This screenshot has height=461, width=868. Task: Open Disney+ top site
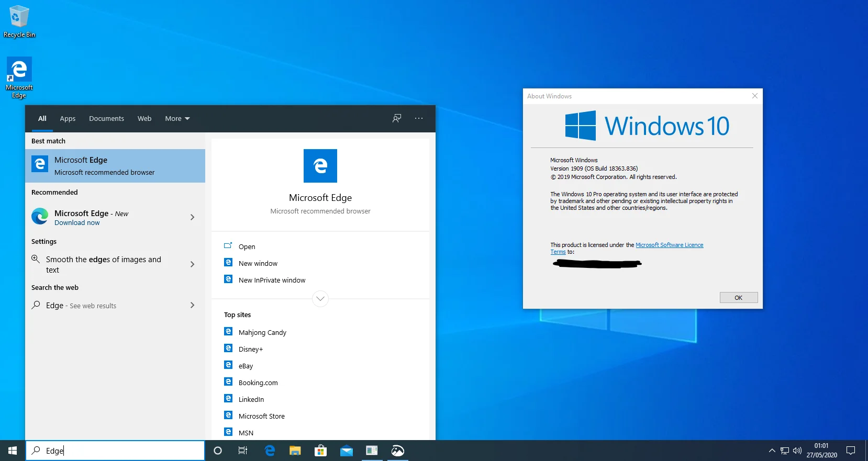[251, 349]
